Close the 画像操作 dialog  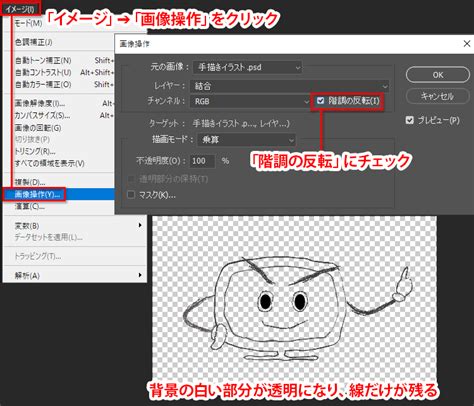[x=467, y=44]
